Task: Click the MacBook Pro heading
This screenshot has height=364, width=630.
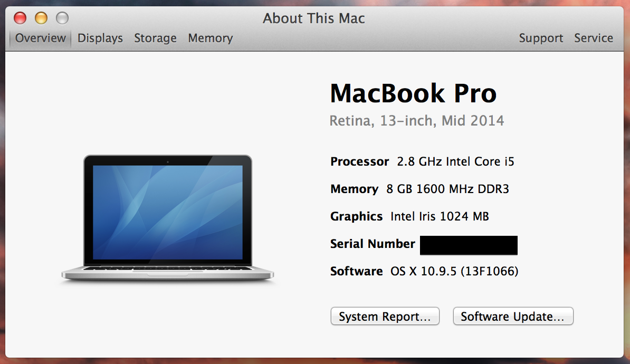Action: (x=413, y=93)
